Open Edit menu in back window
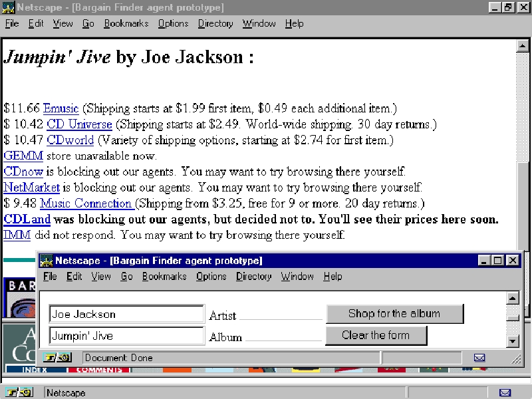 [36, 23]
